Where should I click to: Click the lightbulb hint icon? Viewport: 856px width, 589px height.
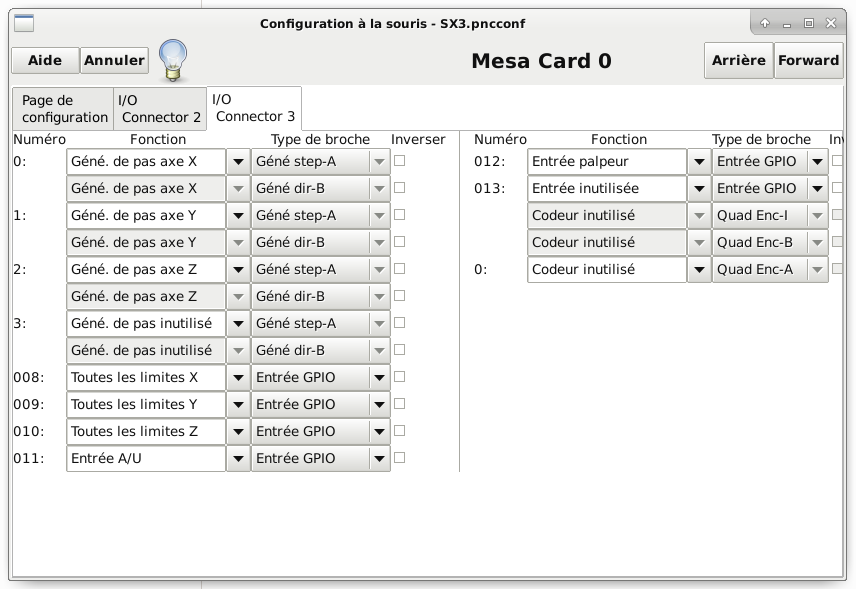pos(173,61)
